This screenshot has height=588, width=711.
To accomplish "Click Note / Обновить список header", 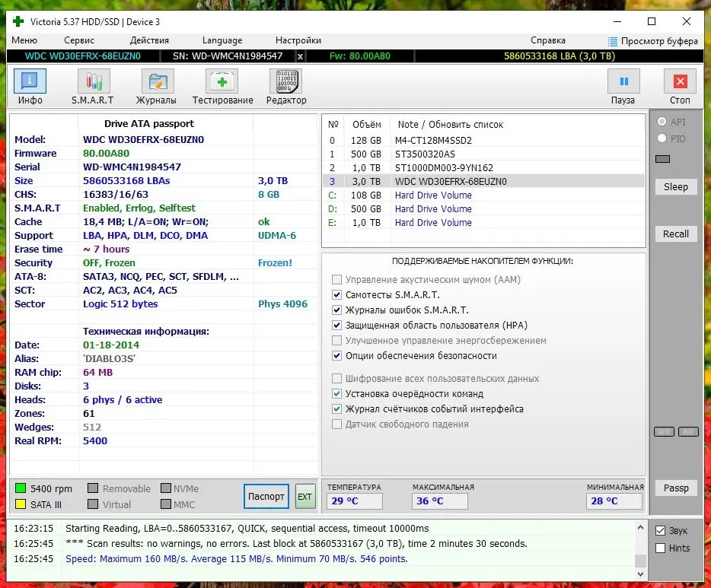I will (450, 125).
